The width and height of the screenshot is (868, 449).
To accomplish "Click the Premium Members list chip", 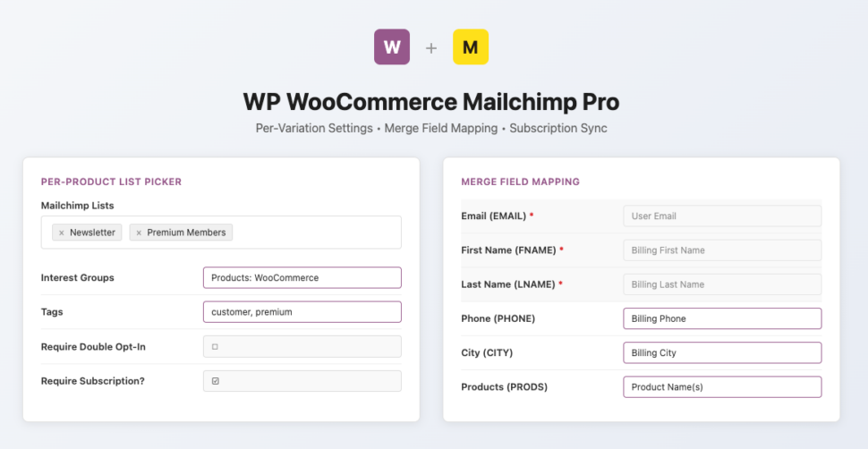I will tap(187, 233).
